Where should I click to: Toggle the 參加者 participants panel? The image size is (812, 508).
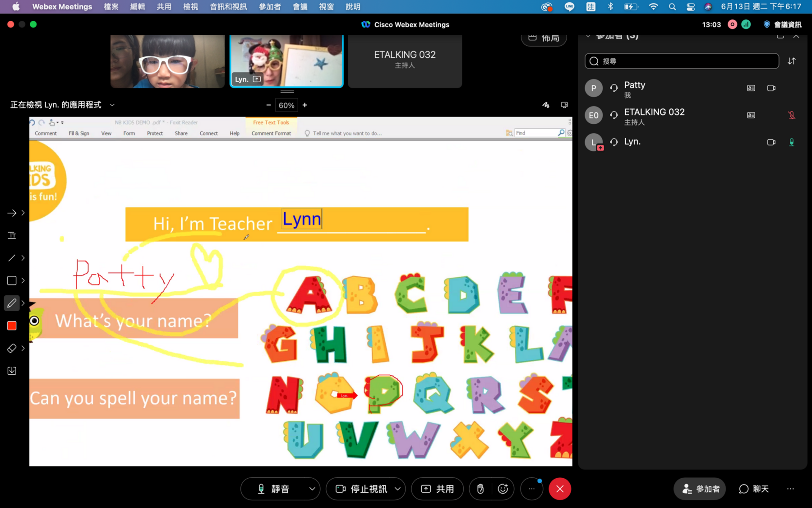coord(700,489)
